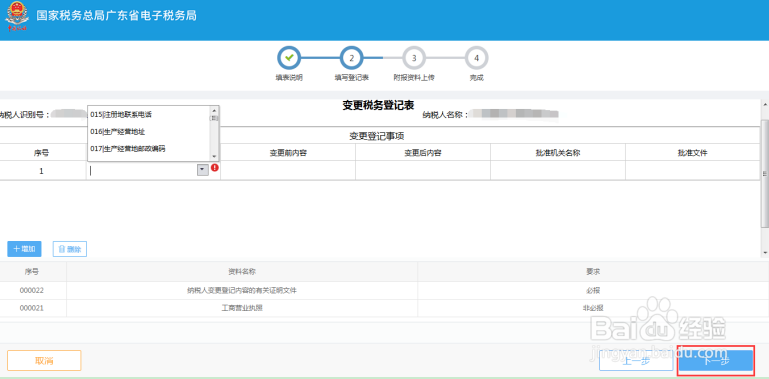Click the 国家税务总局广东省电子税务局 title
769x379 pixels.
(x=117, y=16)
